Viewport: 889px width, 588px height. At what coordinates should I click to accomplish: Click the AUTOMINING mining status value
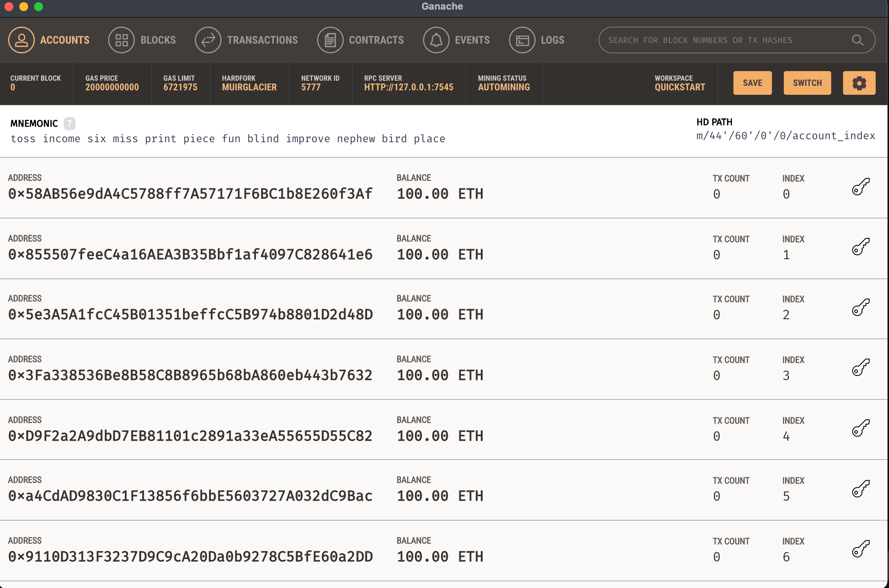pos(504,87)
